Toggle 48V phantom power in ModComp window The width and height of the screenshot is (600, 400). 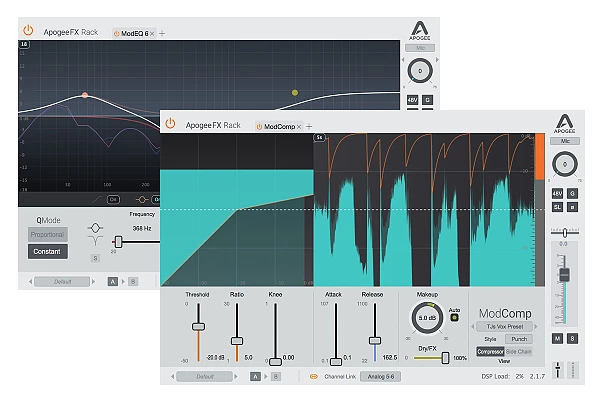coord(557,194)
